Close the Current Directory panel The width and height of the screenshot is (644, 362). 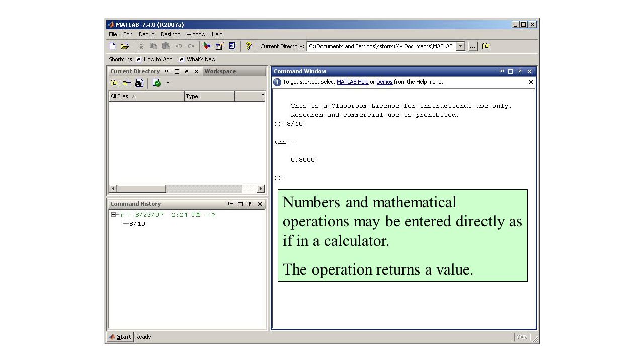tap(196, 71)
